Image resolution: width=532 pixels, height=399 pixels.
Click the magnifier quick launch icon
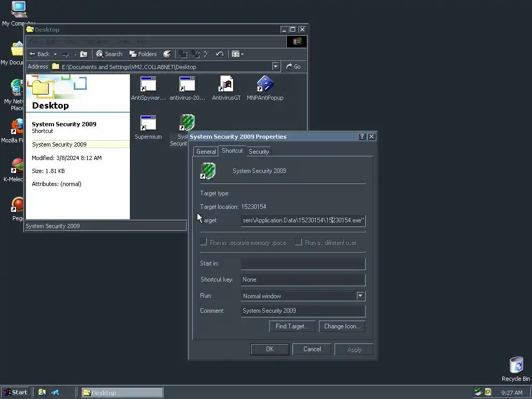(42, 393)
